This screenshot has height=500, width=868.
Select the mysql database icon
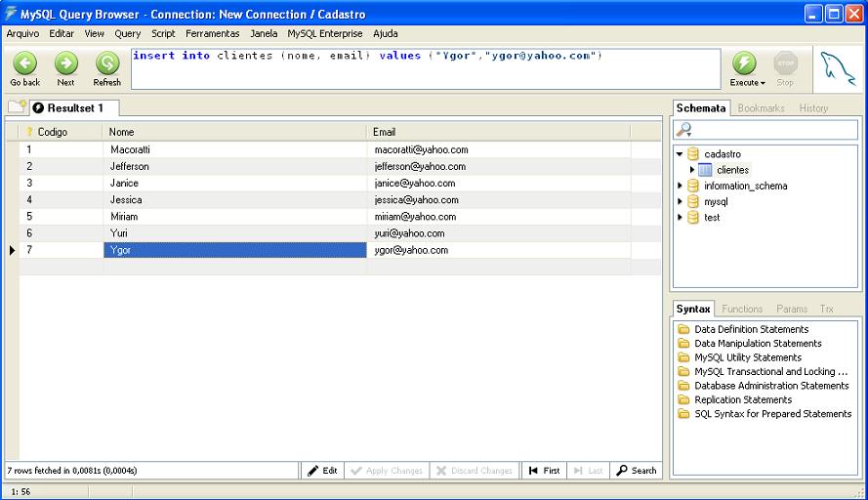pyautogui.click(x=693, y=201)
